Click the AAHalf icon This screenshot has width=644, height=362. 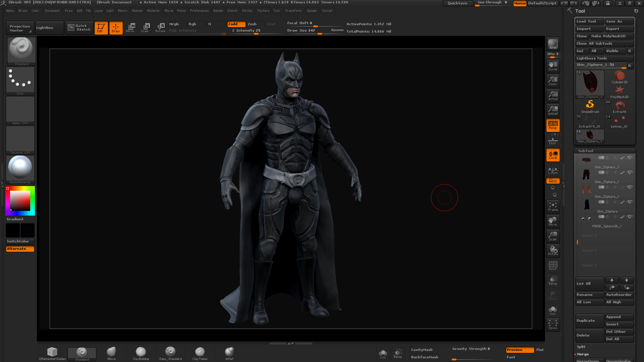[x=553, y=110]
